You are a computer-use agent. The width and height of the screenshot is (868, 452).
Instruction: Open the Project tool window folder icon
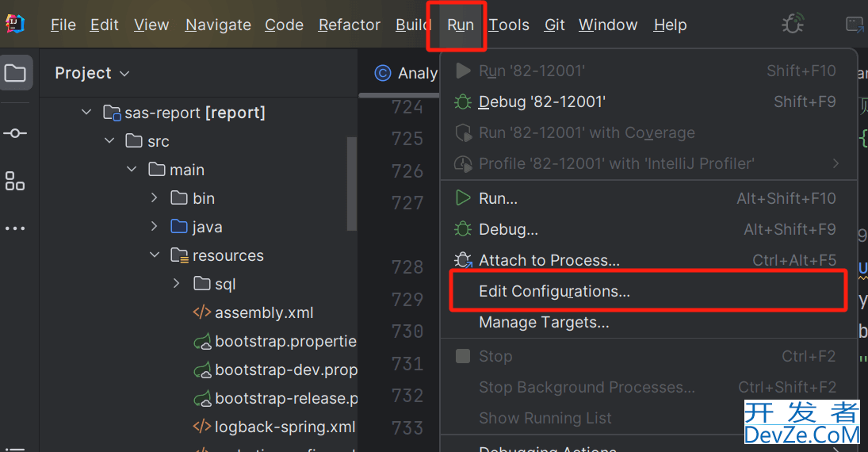pos(15,74)
